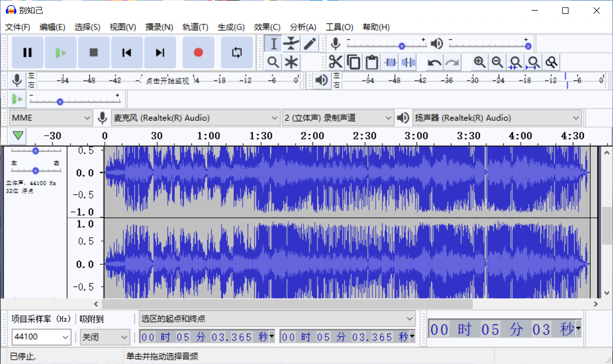Open the 工具(O) menu
The height and width of the screenshot is (364, 613).
[339, 27]
